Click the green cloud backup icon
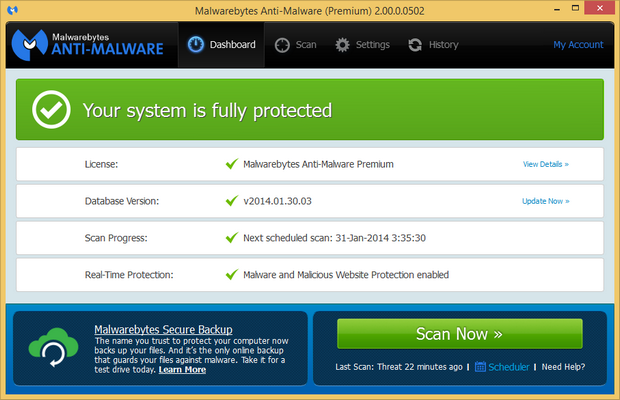The image size is (620, 400). click(53, 347)
